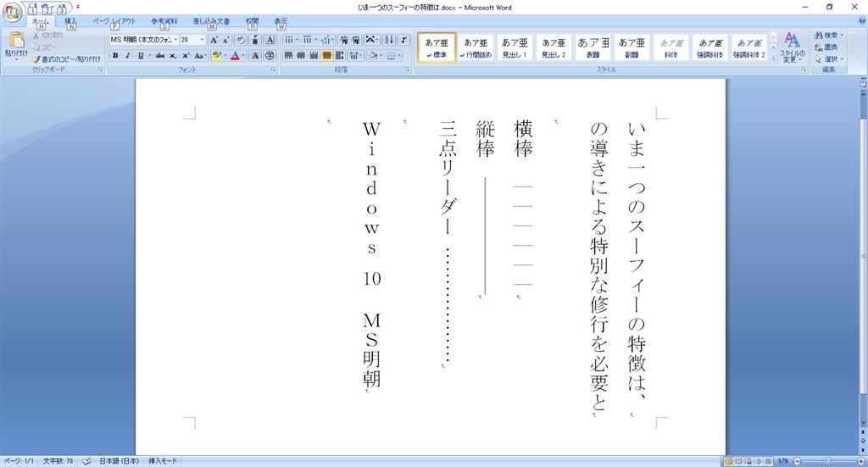Decrease paragraph indent
Image resolution: width=868 pixels, height=467 pixels.
[x=344, y=40]
